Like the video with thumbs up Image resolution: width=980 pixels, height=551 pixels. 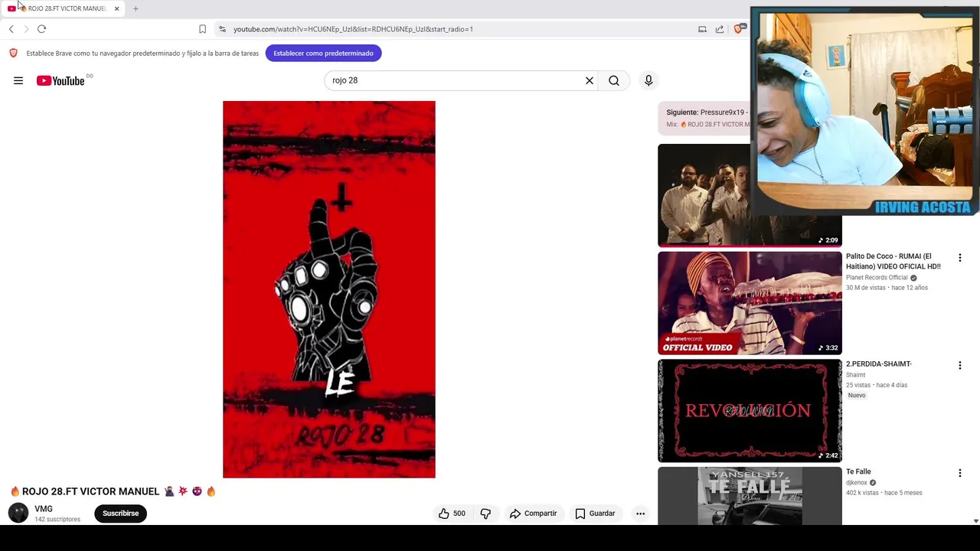[452, 514]
